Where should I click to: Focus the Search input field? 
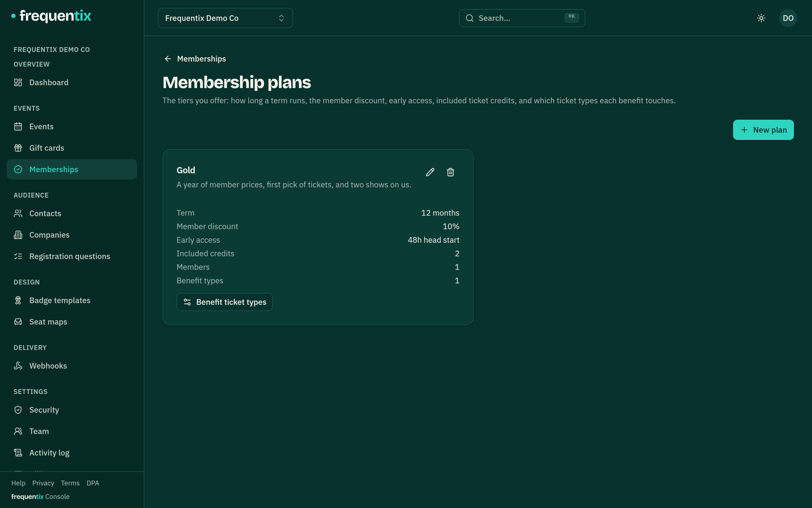click(522, 18)
